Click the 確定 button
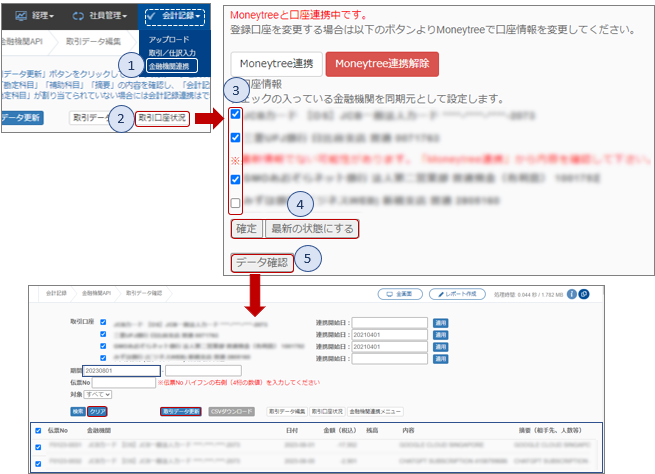Image resolution: width=655 pixels, height=474 pixels. pyautogui.click(x=246, y=229)
